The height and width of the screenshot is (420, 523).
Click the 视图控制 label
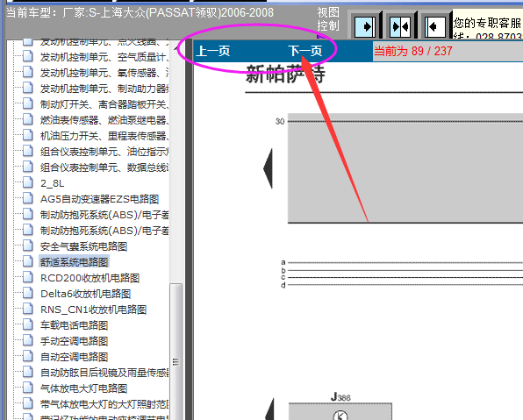coord(328,19)
